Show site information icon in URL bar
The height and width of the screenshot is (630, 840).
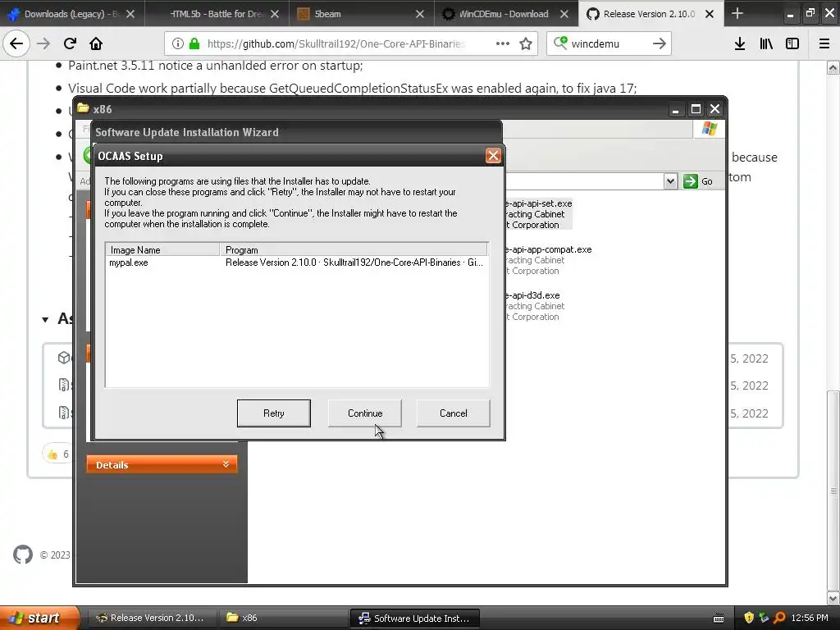[x=178, y=43]
